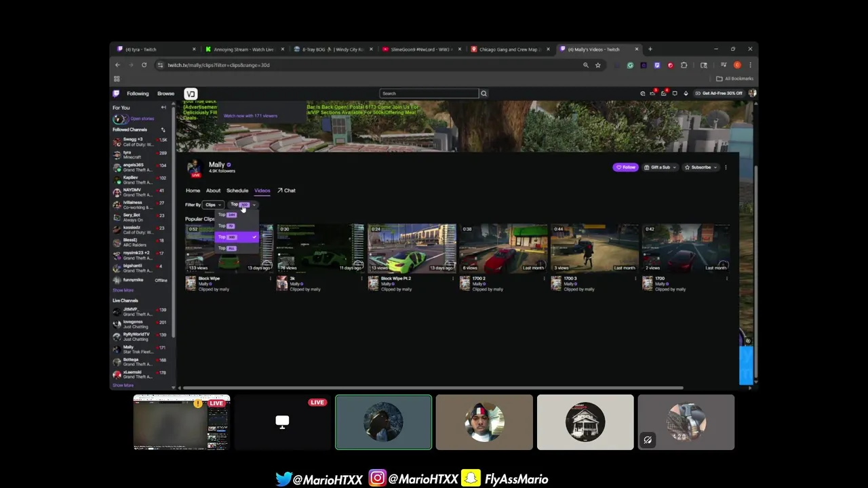Open the Filter By Clips dropdown
Image resolution: width=868 pixels, height=488 pixels.
(212, 205)
